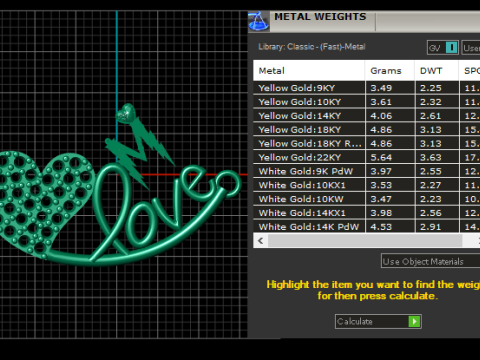Click the green arrow on the Calculate button
The height and width of the screenshot is (360, 480).
(x=414, y=321)
